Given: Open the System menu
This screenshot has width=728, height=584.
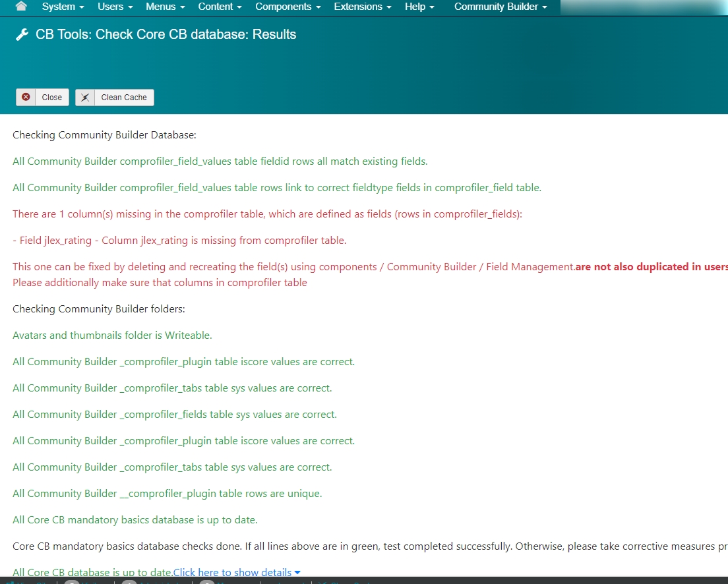Looking at the screenshot, I should pos(63,7).
